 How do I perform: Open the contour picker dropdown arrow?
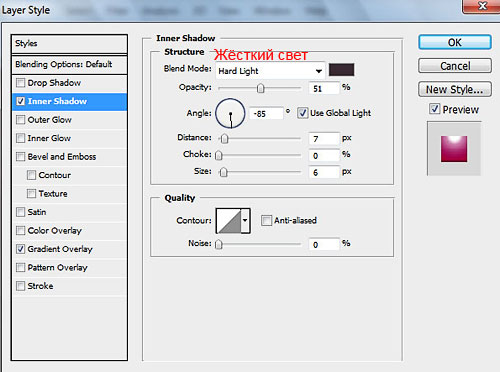coord(245,220)
